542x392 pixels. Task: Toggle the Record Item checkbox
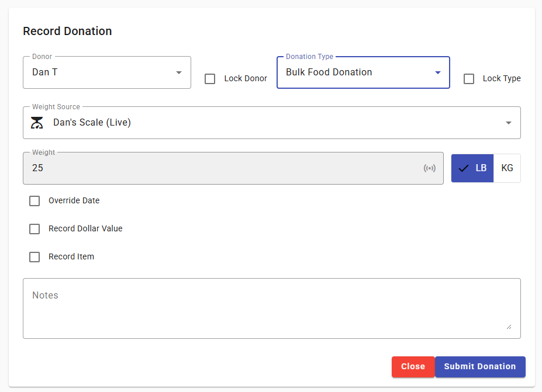[34, 257]
